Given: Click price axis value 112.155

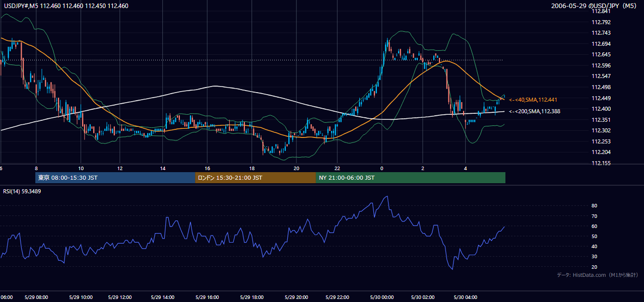Looking at the screenshot, I should click(x=602, y=163).
